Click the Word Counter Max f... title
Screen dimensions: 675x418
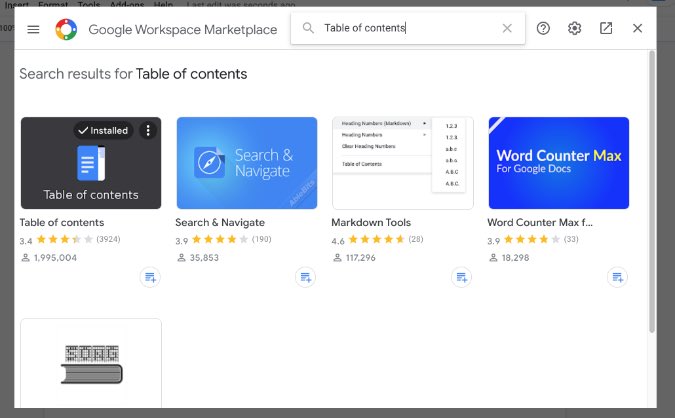pos(540,223)
